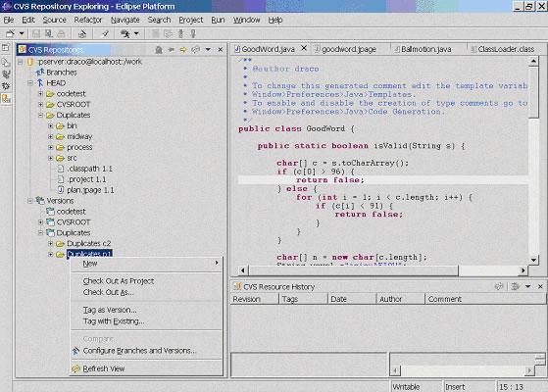Click the running man Run icon

(125, 33)
